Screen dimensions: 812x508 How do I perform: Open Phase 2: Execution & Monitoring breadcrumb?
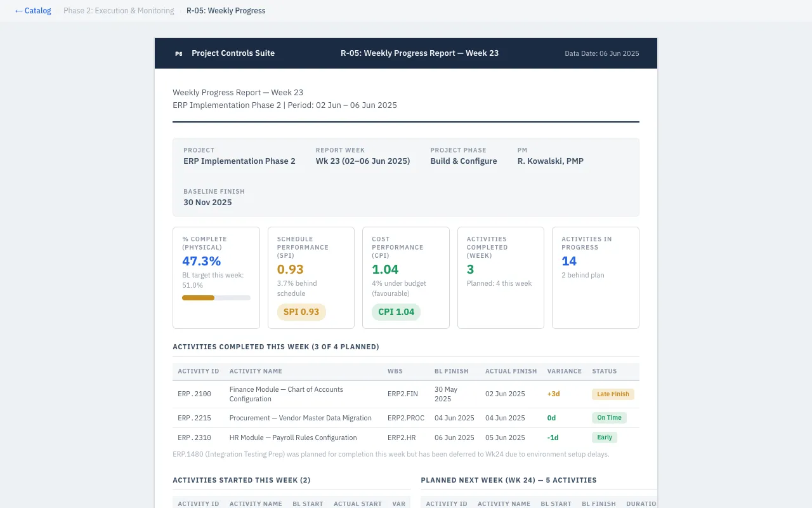click(119, 11)
